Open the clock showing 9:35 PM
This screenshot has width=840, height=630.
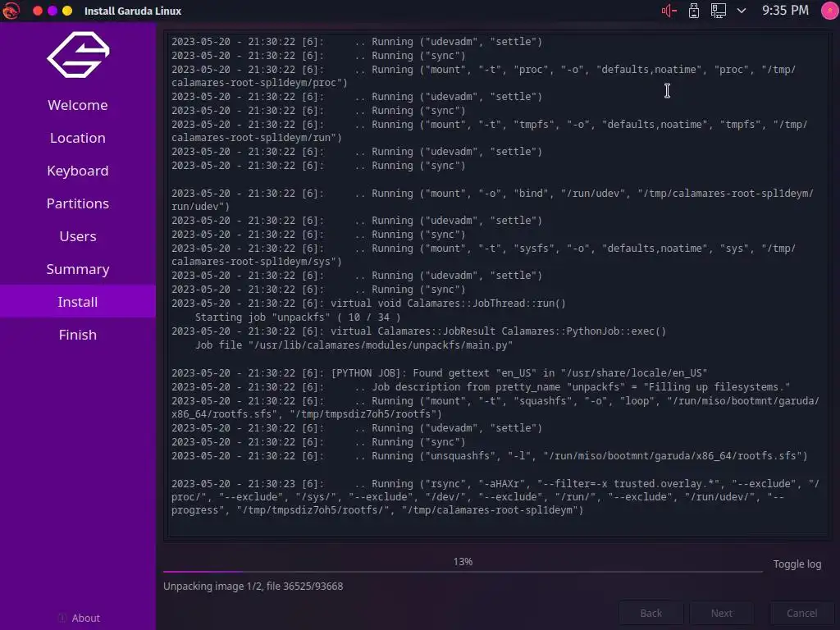785,10
